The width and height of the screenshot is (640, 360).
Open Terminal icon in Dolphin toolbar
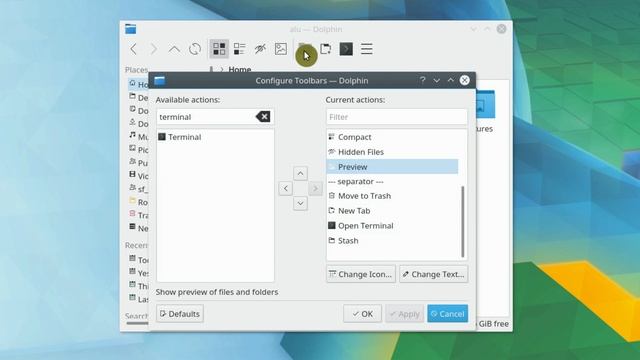pos(346,49)
